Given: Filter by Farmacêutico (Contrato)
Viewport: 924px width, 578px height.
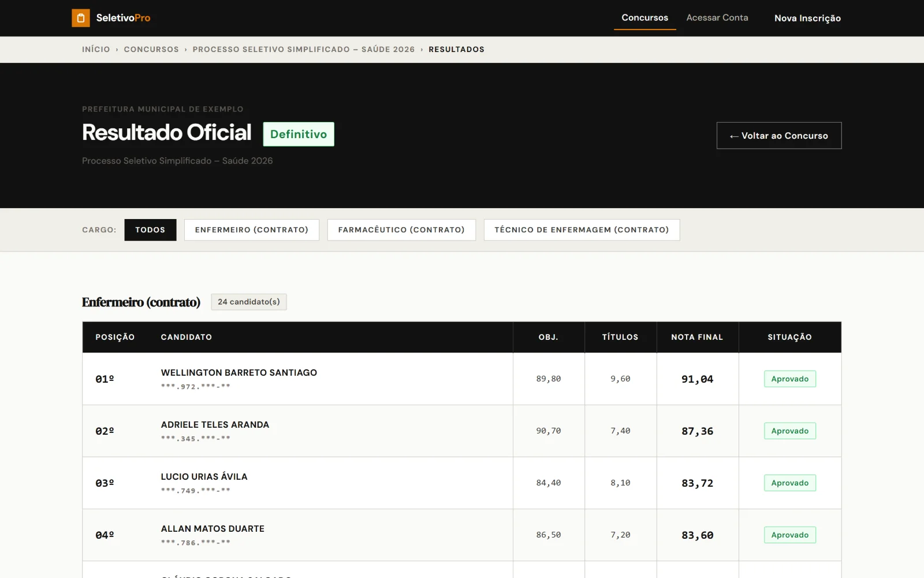Looking at the screenshot, I should (401, 230).
